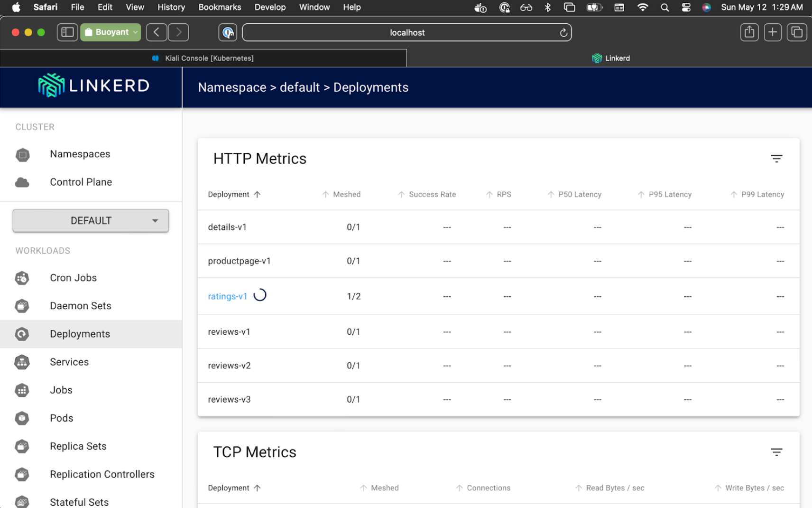Go forward with Safari forward arrow

tap(179, 32)
